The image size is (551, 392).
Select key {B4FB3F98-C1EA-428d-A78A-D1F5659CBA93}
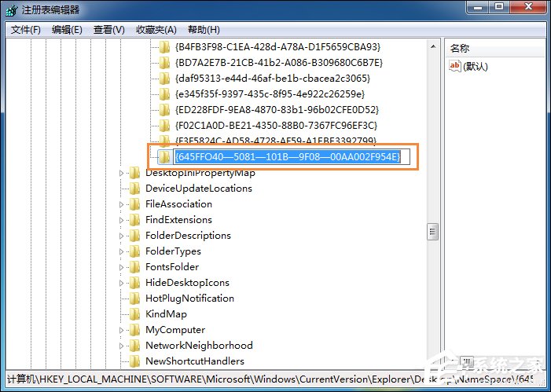click(x=277, y=46)
